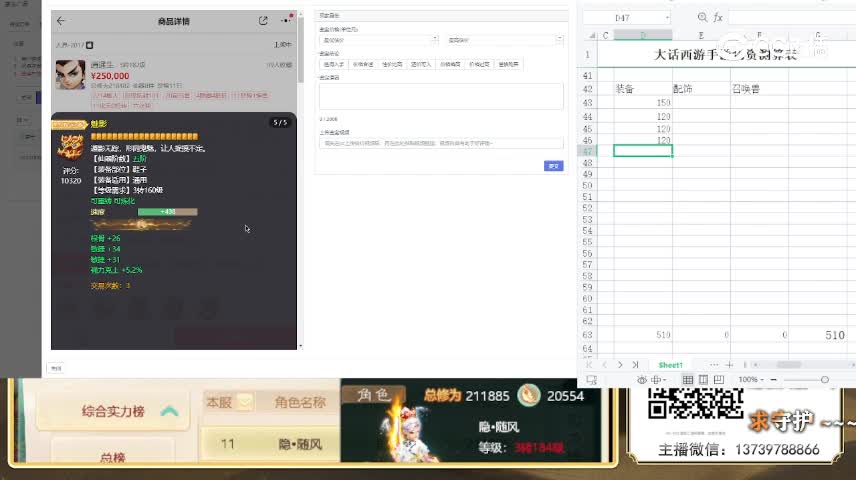Open the sheet list ellipsis button
The width and height of the screenshot is (856, 480).
pyautogui.click(x=714, y=365)
